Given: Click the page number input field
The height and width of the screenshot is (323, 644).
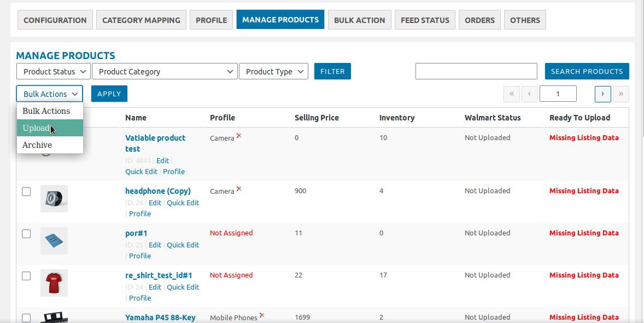Looking at the screenshot, I should tap(558, 94).
